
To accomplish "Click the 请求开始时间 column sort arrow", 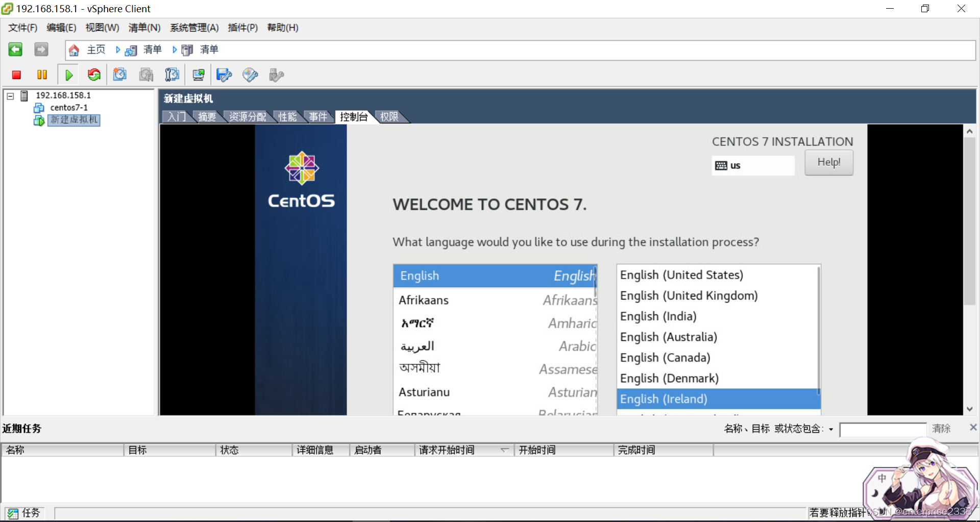I will pyautogui.click(x=504, y=450).
